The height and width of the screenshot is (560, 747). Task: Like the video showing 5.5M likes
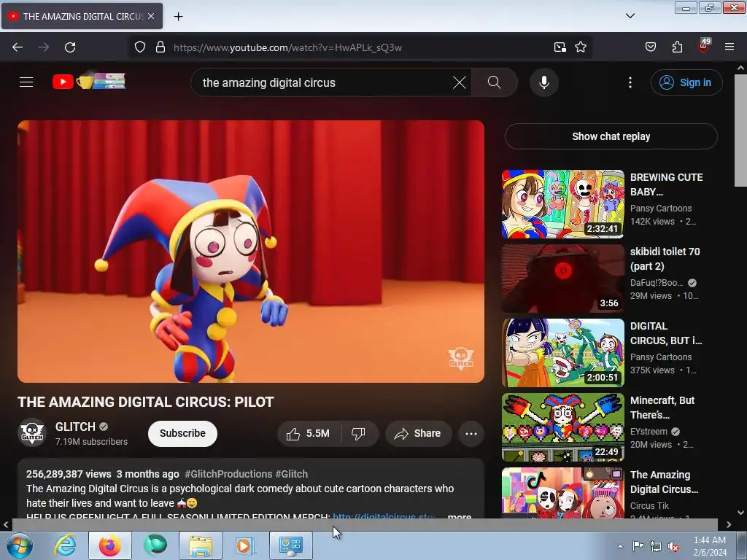pos(308,434)
